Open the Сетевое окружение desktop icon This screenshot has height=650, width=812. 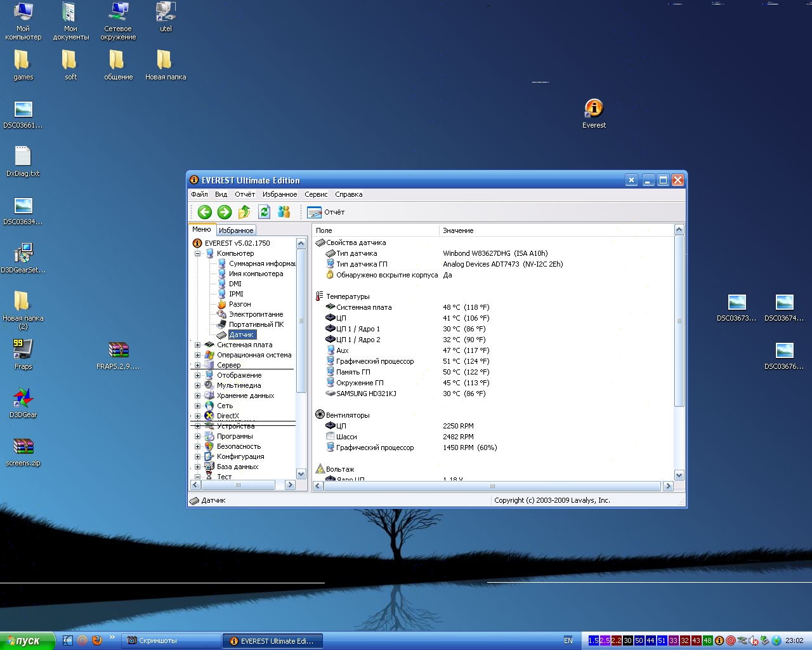click(119, 21)
